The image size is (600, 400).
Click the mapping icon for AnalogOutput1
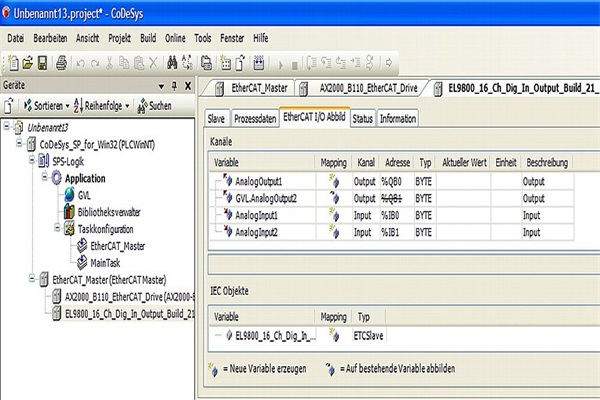click(331, 181)
